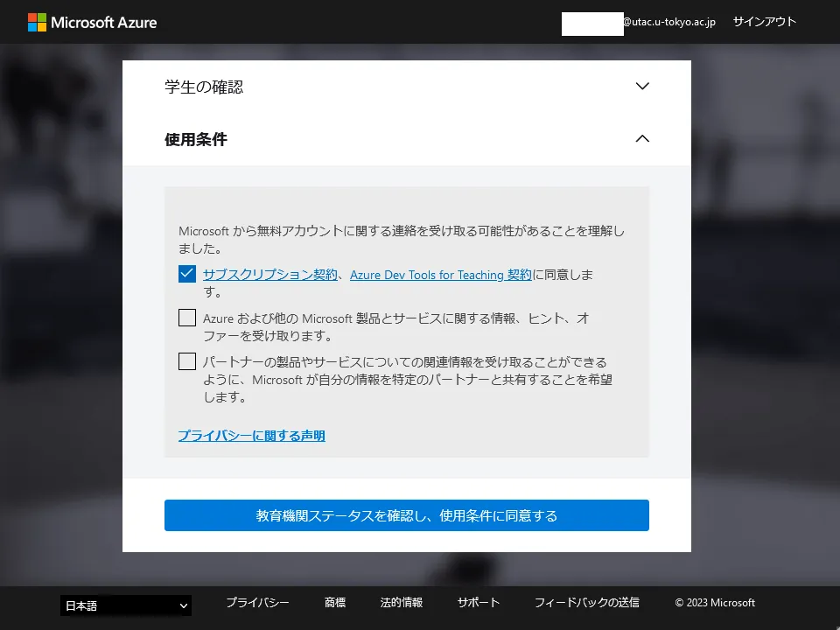
Task: Check the partner information sharing checkbox
Action: pyautogui.click(x=187, y=361)
